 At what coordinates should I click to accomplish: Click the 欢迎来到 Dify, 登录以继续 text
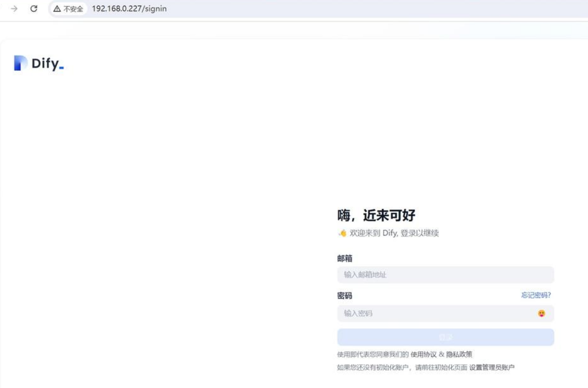pos(394,233)
